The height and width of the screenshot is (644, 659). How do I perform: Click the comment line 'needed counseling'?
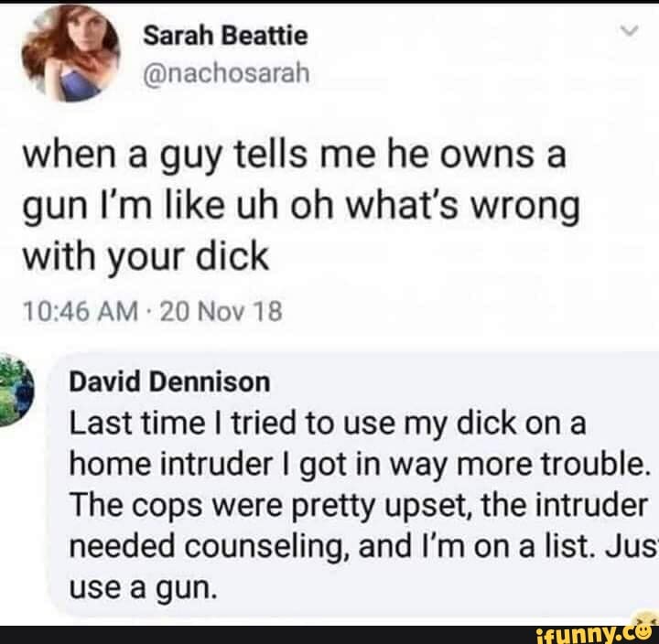point(364,547)
